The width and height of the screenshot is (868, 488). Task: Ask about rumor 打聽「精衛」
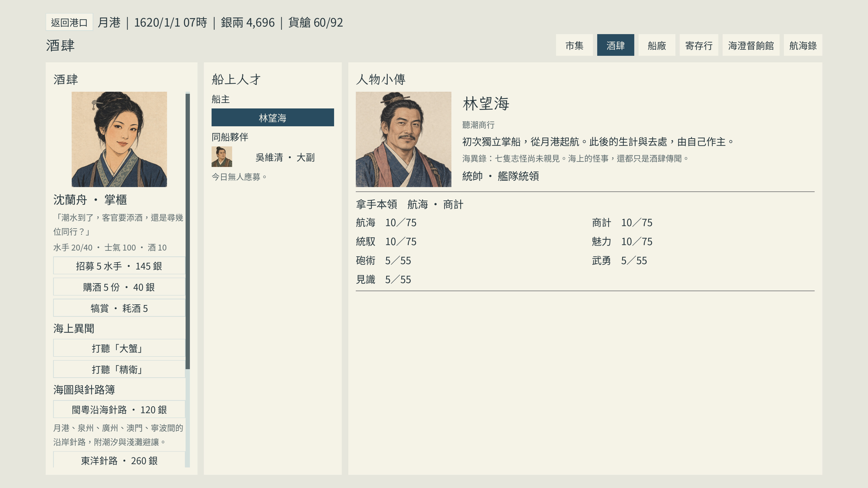pos(119,369)
